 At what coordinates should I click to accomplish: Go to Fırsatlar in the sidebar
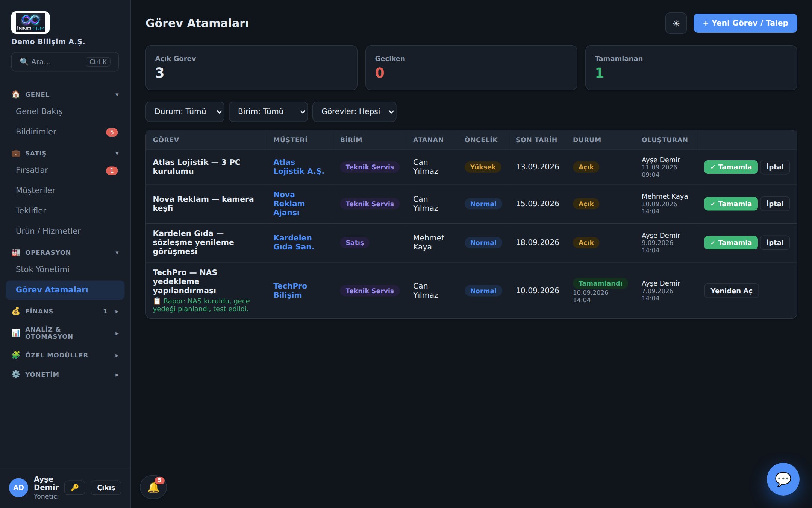point(65,170)
